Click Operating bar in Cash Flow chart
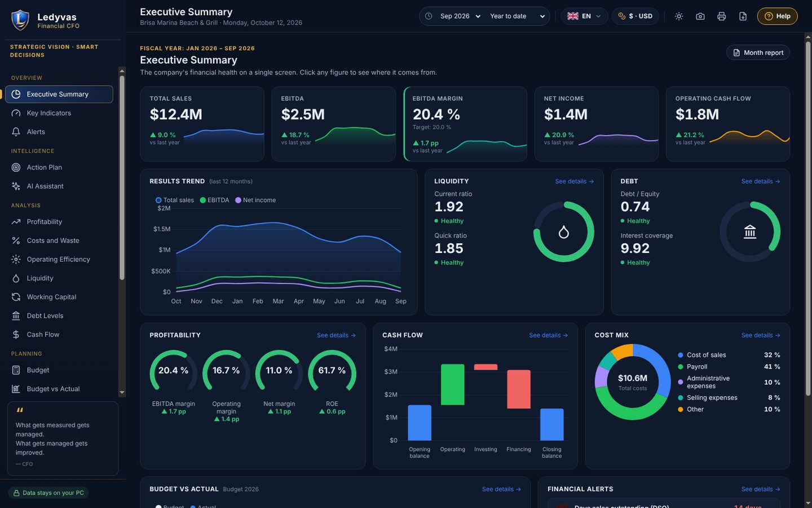The height and width of the screenshot is (508, 812). 452,384
